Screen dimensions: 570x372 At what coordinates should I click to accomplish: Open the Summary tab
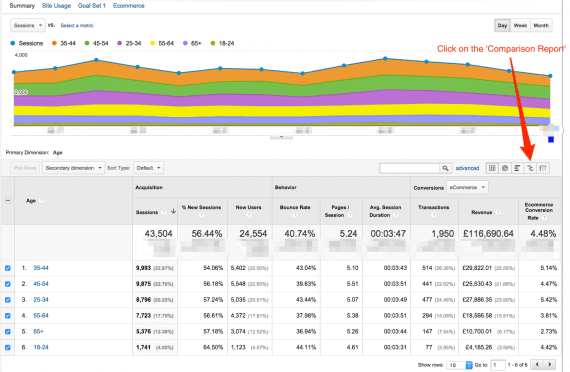click(22, 6)
